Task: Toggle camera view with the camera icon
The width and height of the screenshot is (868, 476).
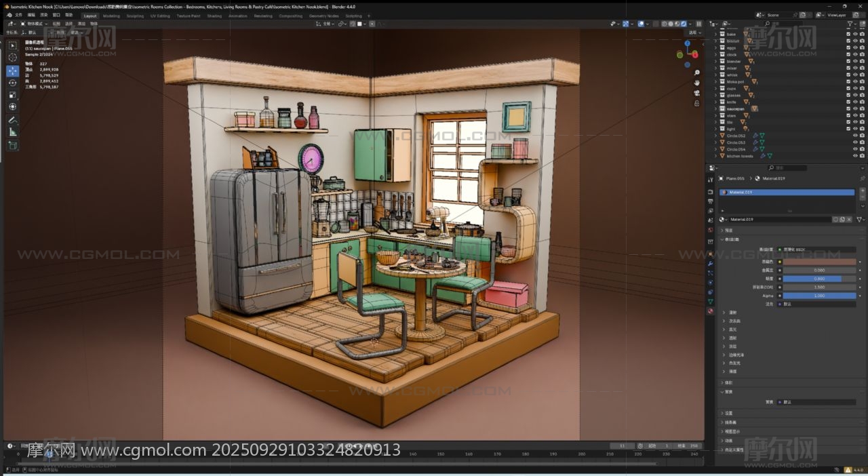Action: [696, 93]
